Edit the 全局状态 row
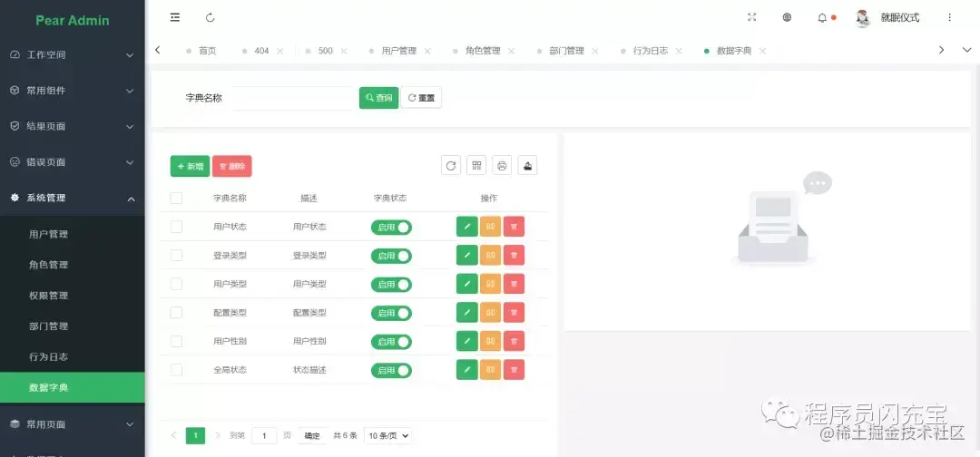 (x=467, y=370)
